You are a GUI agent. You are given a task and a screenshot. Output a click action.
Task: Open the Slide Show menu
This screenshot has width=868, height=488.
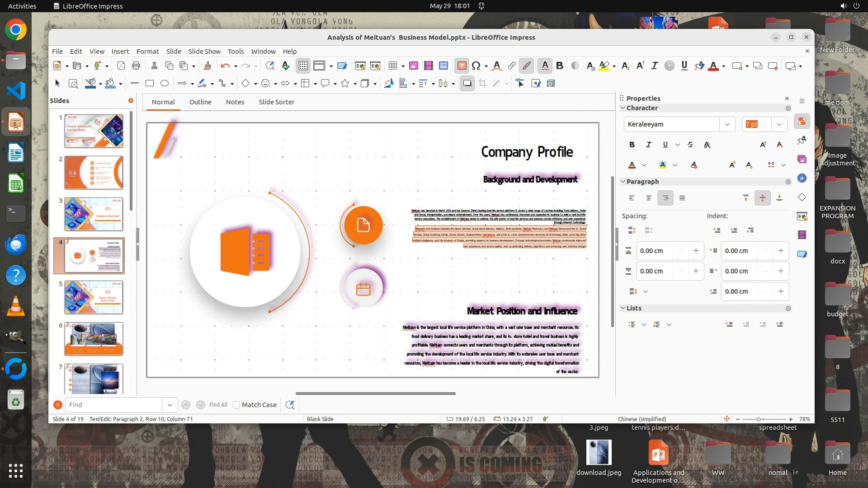(x=204, y=51)
